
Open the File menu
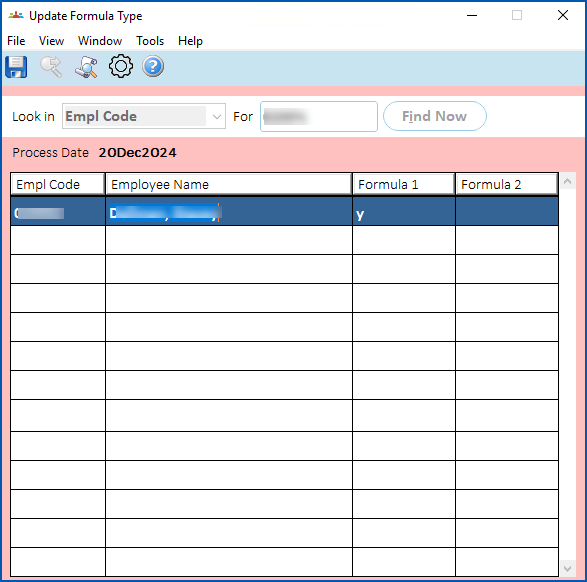16,41
